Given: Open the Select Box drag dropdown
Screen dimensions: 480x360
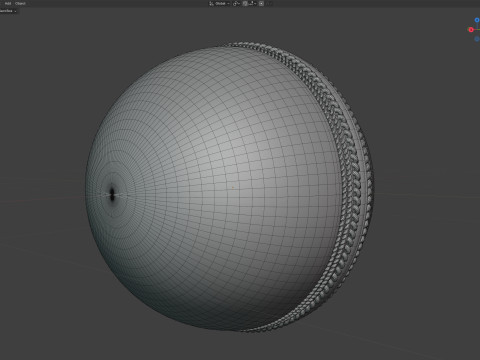Looking at the screenshot, I should point(8,11).
